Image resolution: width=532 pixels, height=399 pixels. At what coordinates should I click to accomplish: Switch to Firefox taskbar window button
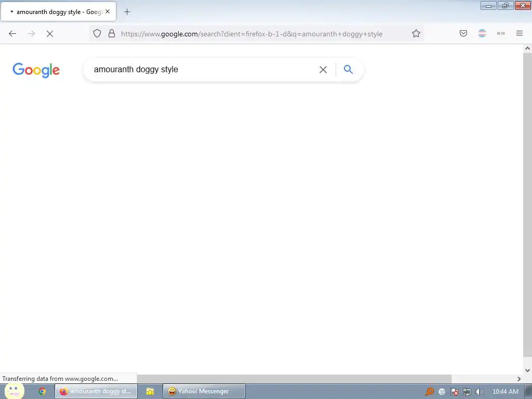tap(96, 391)
